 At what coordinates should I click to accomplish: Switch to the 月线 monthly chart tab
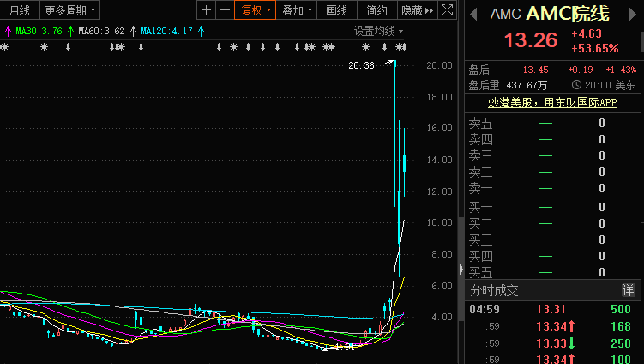19,10
